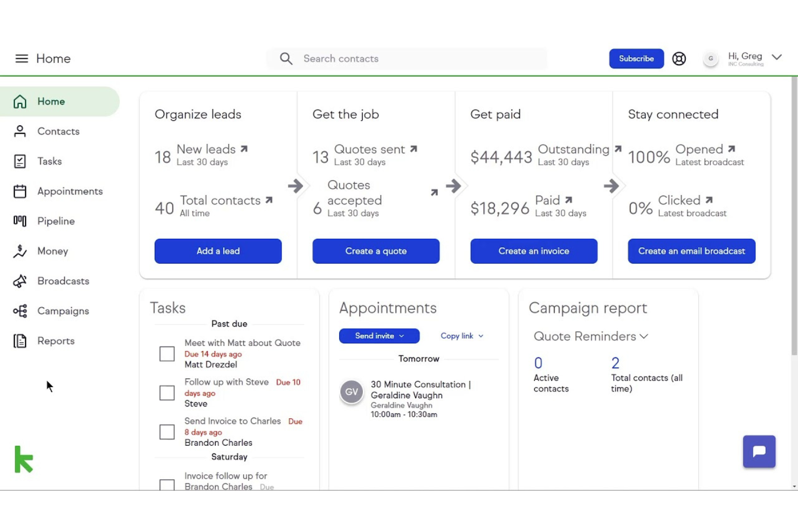The image size is (798, 532).
Task: Mark Follow up with Steve as done
Action: click(x=167, y=393)
